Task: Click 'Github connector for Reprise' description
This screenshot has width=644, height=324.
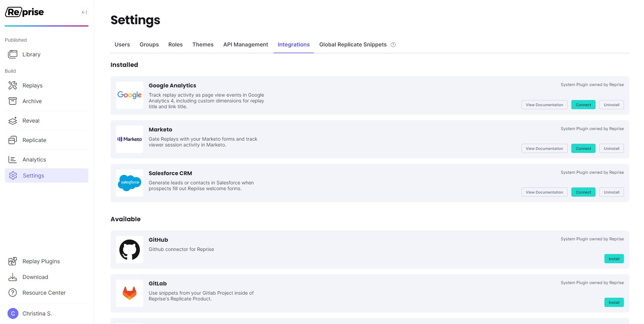Action: 181,249
